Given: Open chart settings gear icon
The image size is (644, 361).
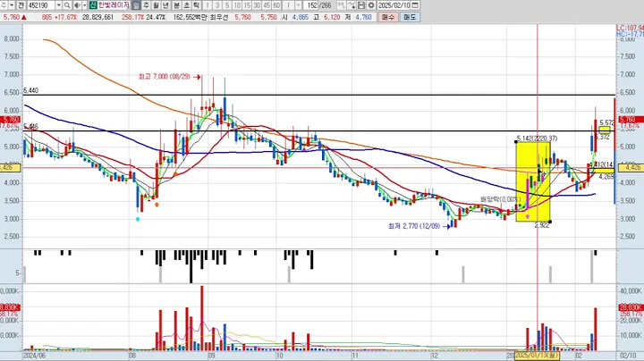Looking at the screenshot, I should click(371, 5).
